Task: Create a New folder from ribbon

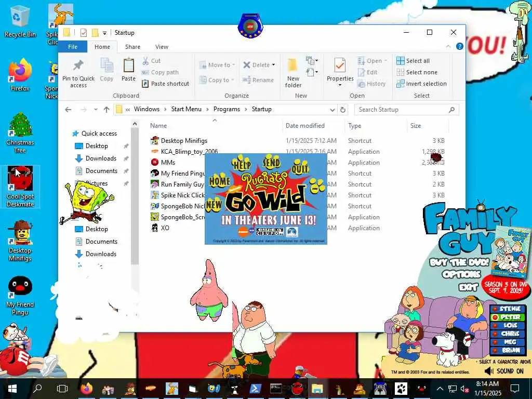Action: 293,73
